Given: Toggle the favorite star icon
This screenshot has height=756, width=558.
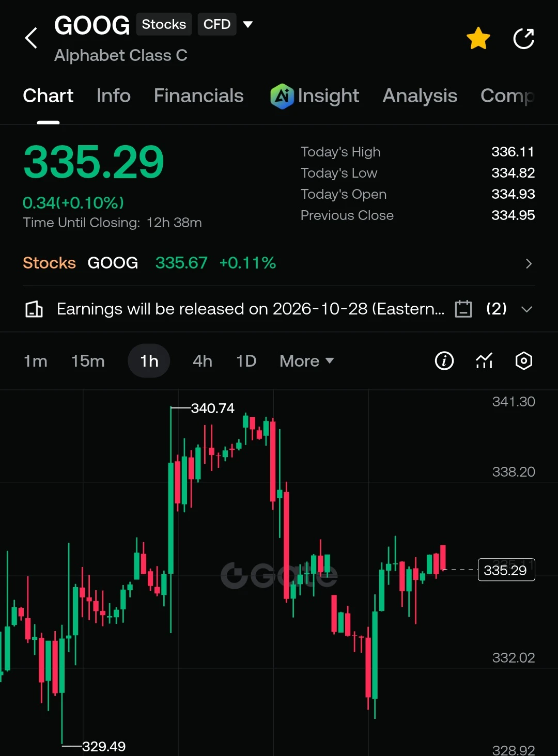Looking at the screenshot, I should point(478,38).
